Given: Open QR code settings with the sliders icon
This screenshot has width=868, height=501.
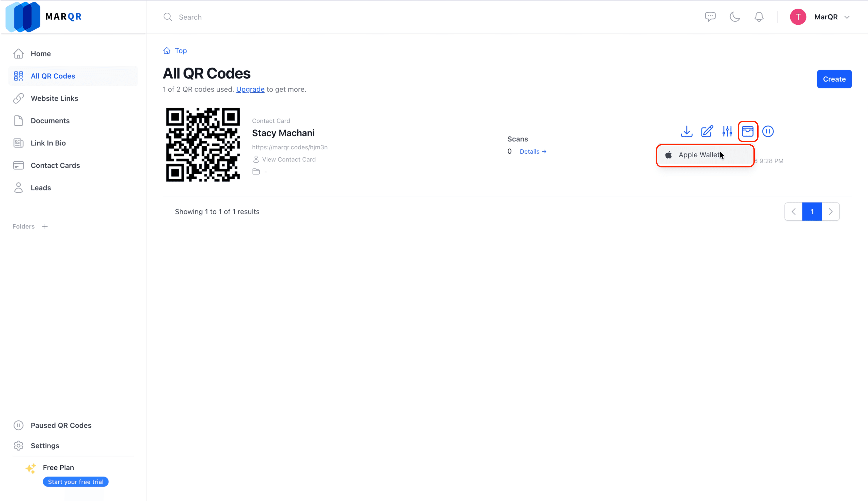Looking at the screenshot, I should tap(727, 131).
